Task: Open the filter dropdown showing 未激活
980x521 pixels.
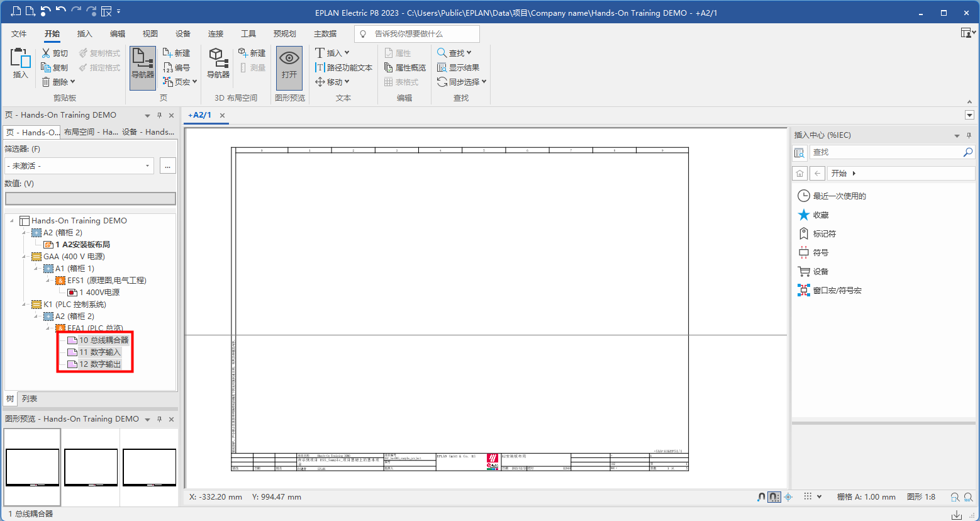Action: (79, 166)
